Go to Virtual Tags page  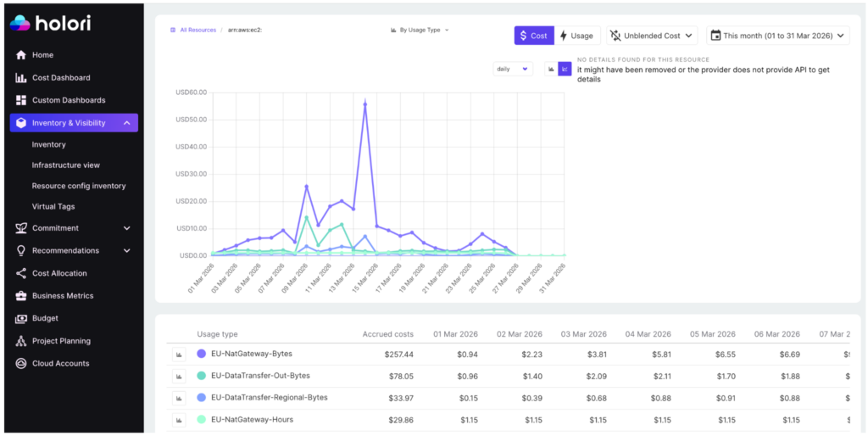pos(53,206)
